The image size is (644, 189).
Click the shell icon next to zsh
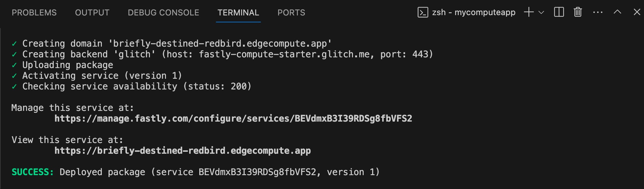click(423, 12)
